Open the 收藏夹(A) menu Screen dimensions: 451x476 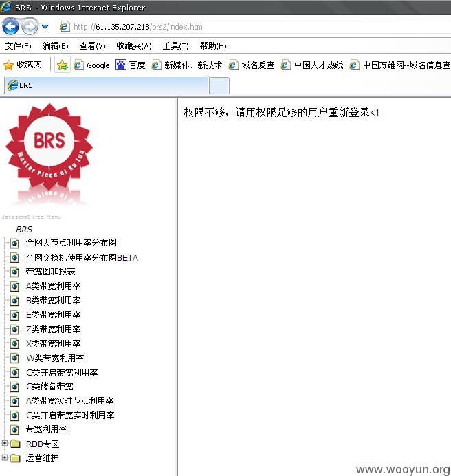coord(134,46)
